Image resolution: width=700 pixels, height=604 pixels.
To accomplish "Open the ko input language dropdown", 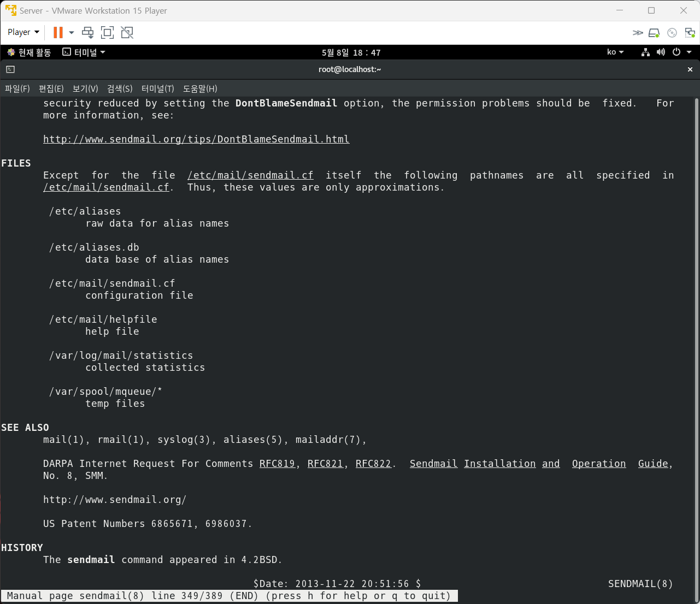I will click(615, 52).
